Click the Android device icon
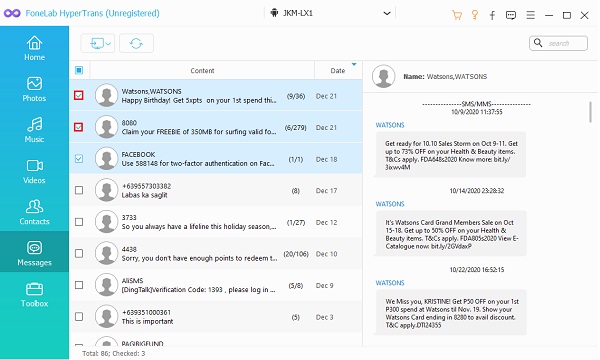 274,13
